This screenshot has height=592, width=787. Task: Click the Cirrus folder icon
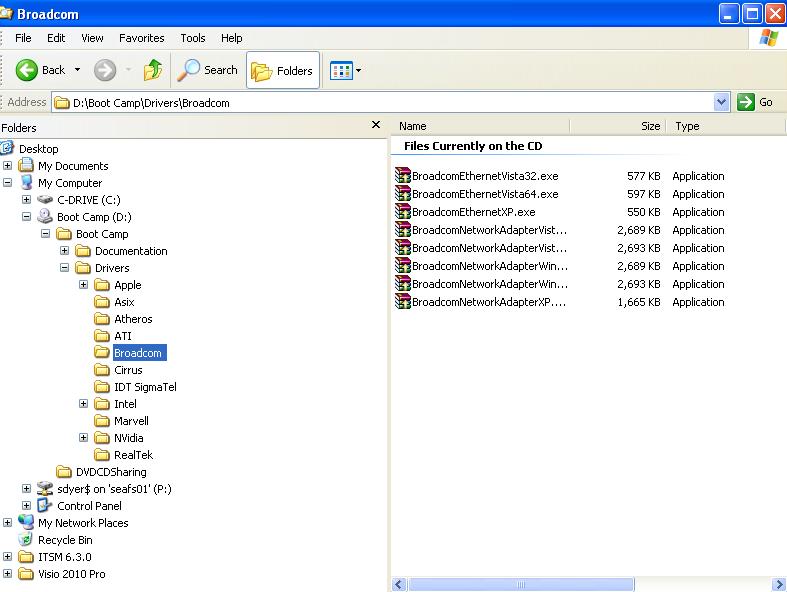pos(102,370)
